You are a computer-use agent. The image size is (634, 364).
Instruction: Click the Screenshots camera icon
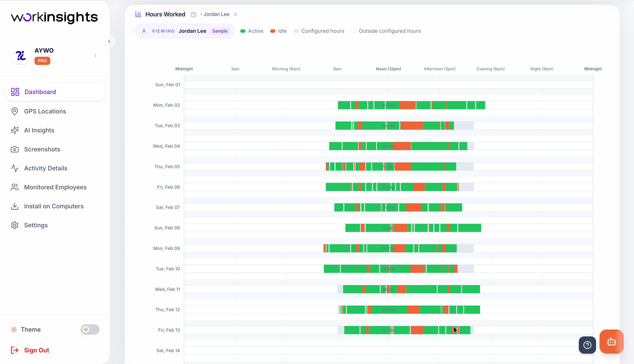[15, 149]
